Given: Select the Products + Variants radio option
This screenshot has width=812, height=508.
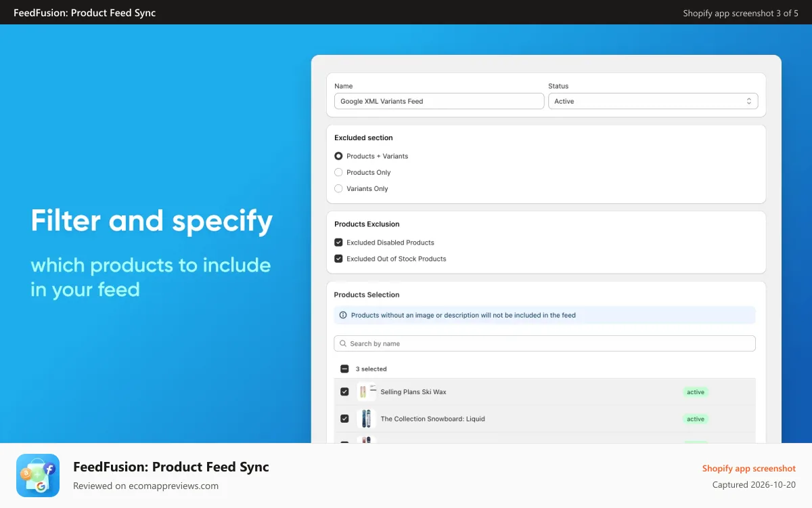Looking at the screenshot, I should point(338,156).
